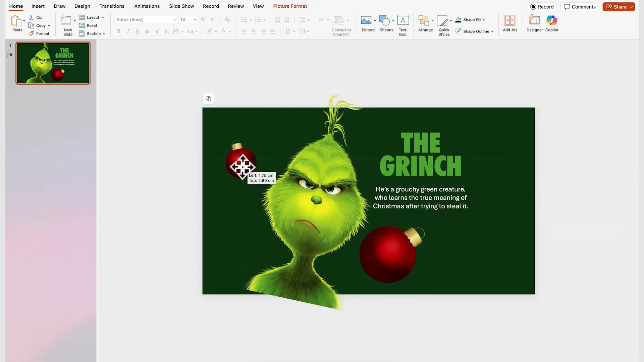644x362 pixels.
Task: Open the Picture Format tab
Action: [x=290, y=6]
